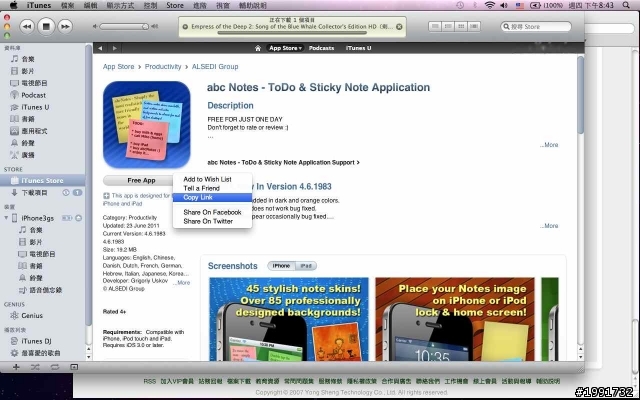Click add playlist plus button
Image resolution: width=640 pixels, height=400 pixels.
16,367
